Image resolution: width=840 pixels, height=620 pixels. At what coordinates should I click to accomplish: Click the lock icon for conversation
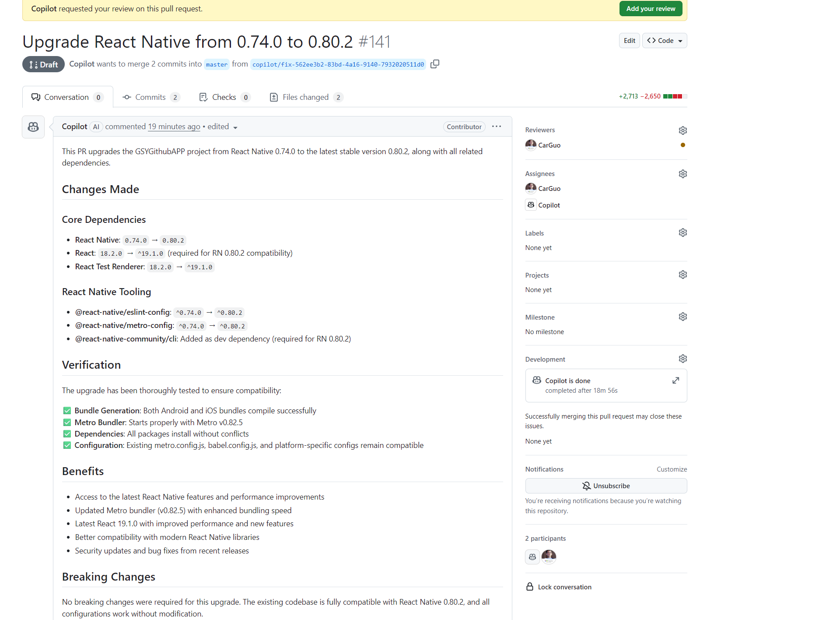click(x=530, y=587)
